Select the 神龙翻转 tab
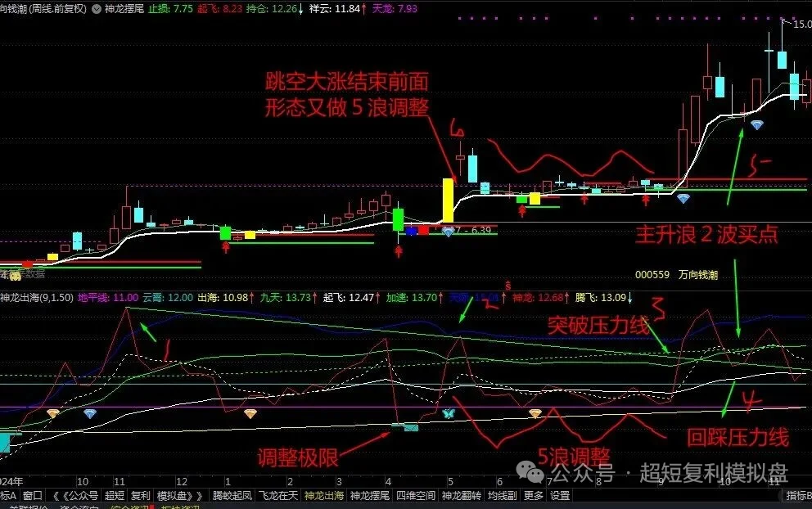Viewport: 812px width, 509px height. click(462, 496)
